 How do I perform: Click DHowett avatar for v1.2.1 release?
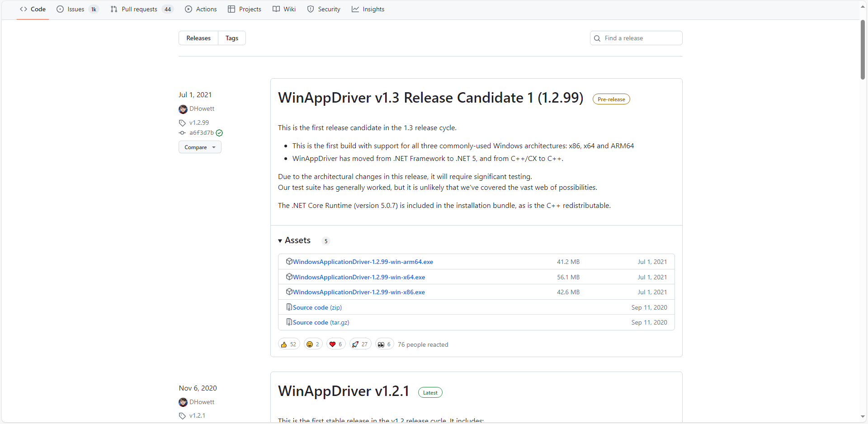(x=183, y=402)
